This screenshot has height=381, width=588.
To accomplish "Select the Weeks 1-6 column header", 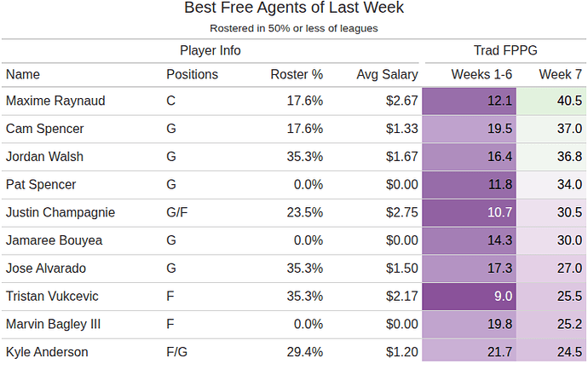I will click(481, 74).
